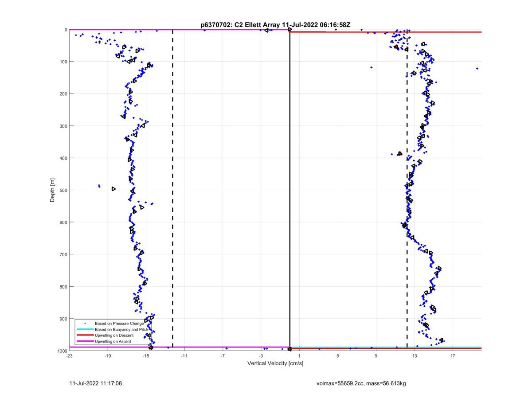Click x-axis tick label '13'
The width and height of the screenshot is (532, 394).
pyautogui.click(x=414, y=355)
